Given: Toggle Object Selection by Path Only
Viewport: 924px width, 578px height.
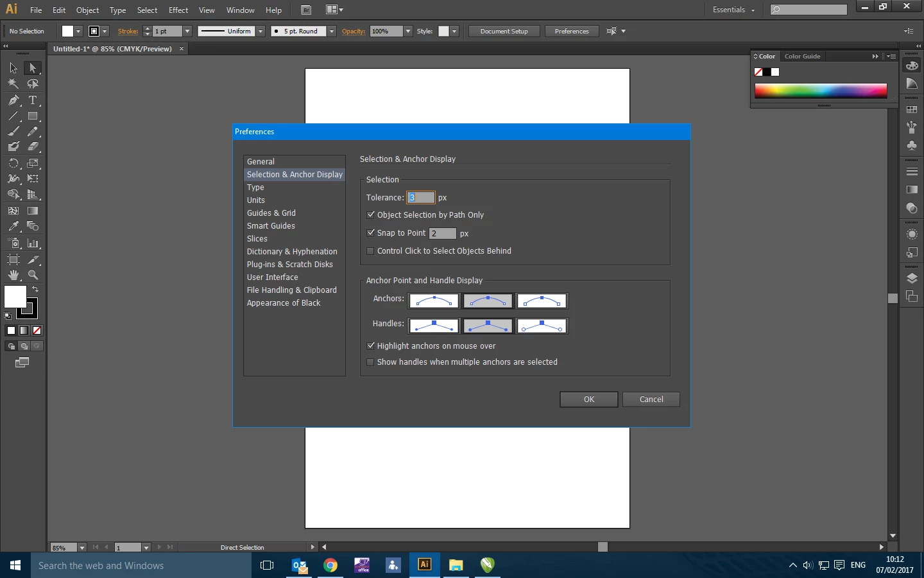Looking at the screenshot, I should pos(371,215).
